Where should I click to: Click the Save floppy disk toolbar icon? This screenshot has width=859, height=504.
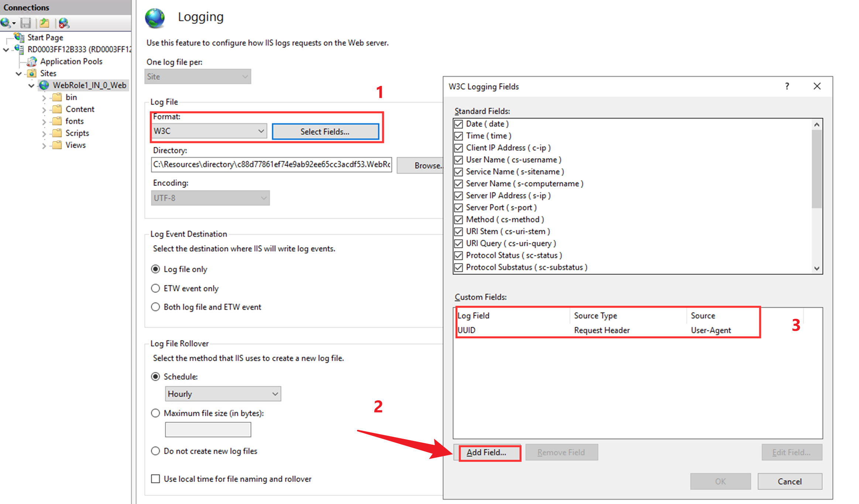point(25,23)
